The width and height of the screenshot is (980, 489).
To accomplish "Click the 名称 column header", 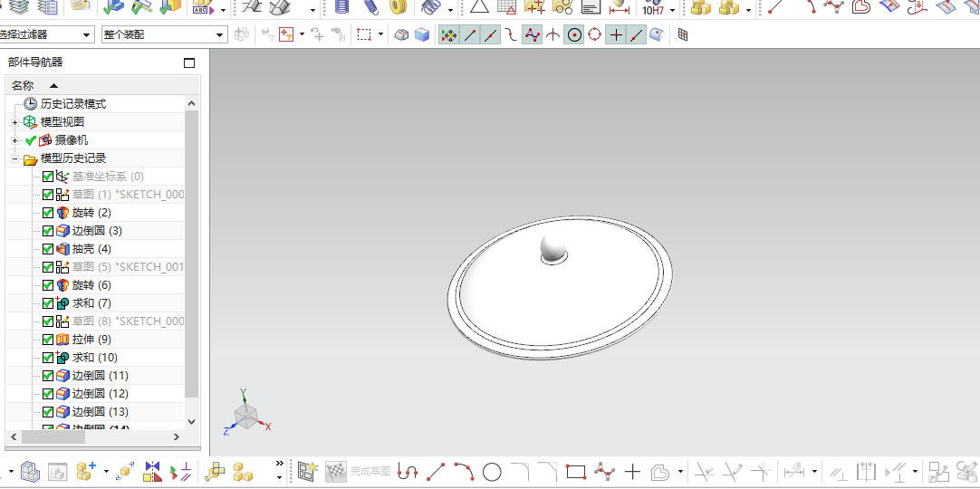I will (23, 85).
